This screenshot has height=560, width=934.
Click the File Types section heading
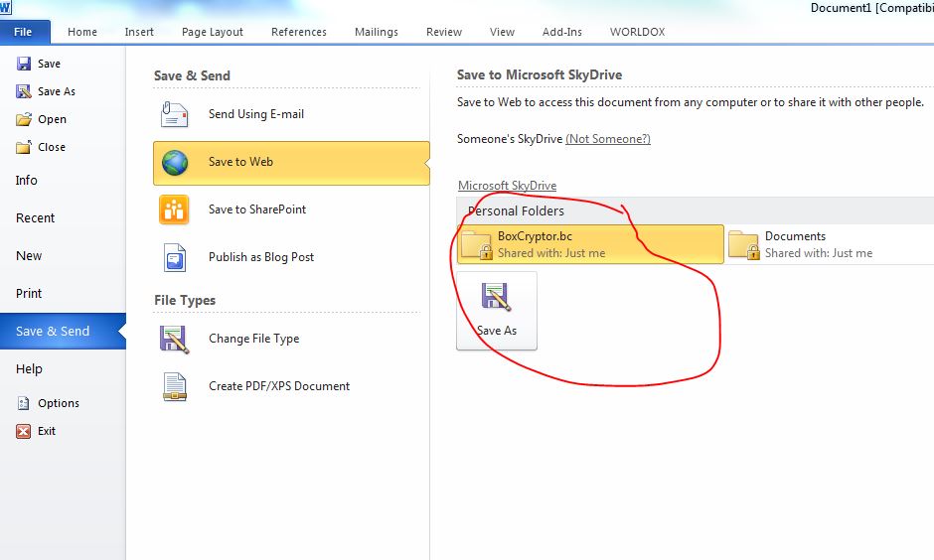tap(185, 301)
